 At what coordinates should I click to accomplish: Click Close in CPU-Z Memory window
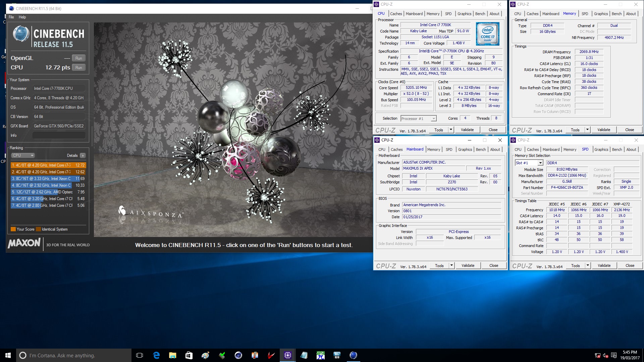click(x=630, y=130)
